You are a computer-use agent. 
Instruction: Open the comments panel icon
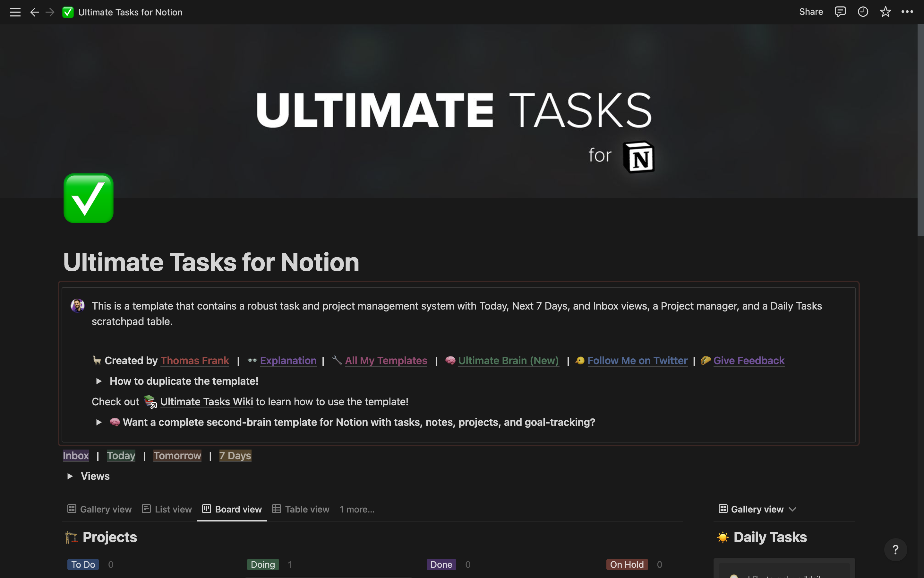(840, 12)
